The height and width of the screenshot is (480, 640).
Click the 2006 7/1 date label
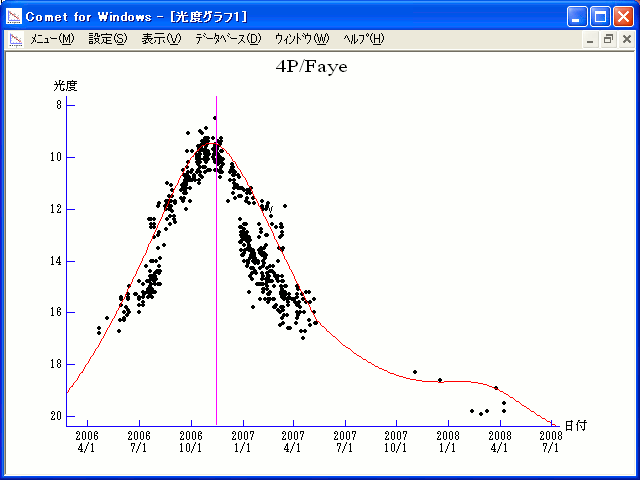[139, 442]
